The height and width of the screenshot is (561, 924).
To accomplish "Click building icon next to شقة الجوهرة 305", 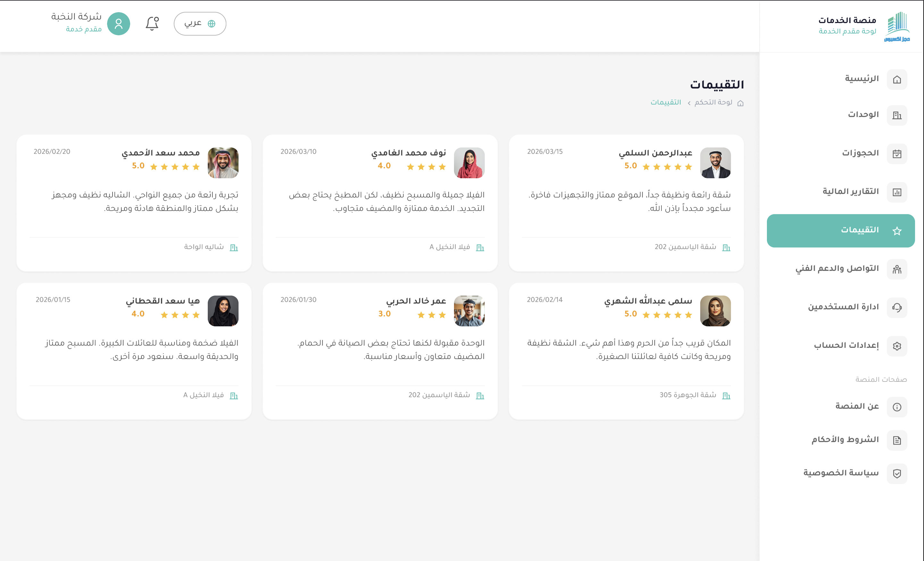I will [x=727, y=396].
